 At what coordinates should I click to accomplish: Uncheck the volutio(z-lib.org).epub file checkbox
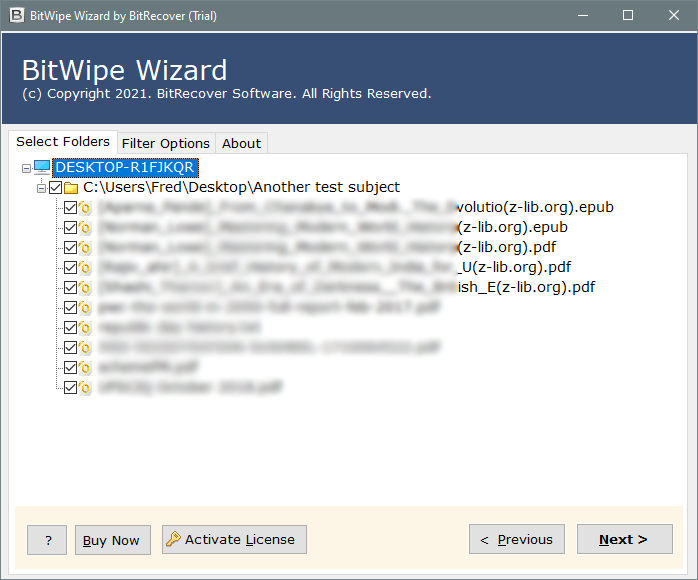(70, 207)
